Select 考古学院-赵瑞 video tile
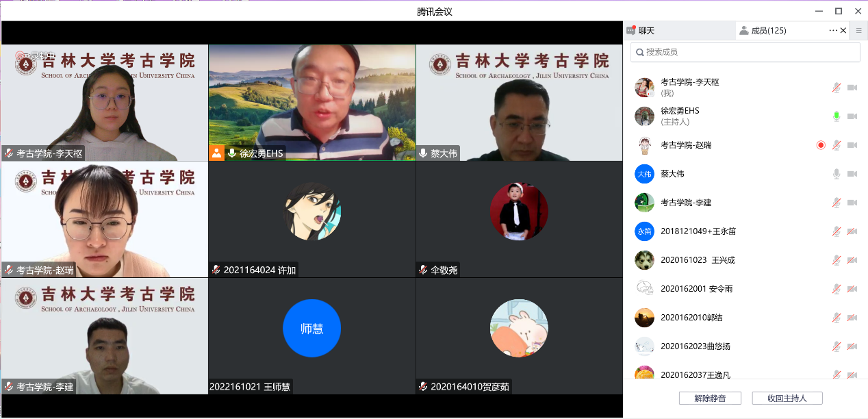868x419 pixels. 105,220
